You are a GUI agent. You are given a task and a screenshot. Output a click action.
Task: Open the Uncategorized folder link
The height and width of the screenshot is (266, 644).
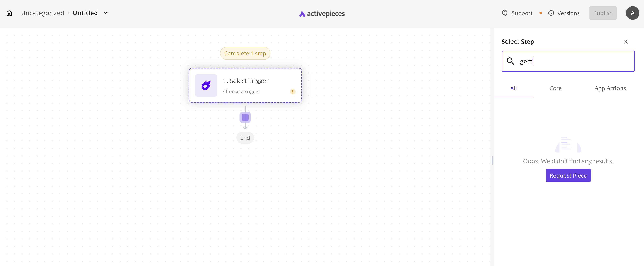[x=43, y=13]
